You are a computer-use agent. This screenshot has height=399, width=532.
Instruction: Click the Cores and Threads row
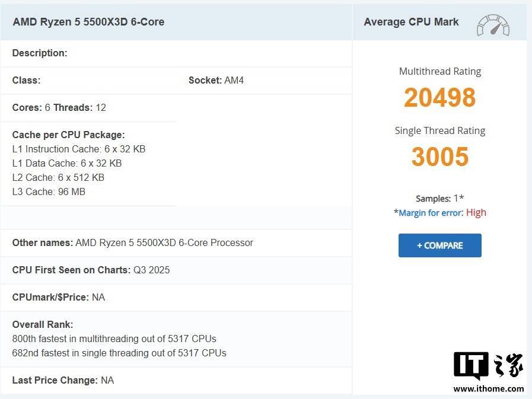(59, 107)
